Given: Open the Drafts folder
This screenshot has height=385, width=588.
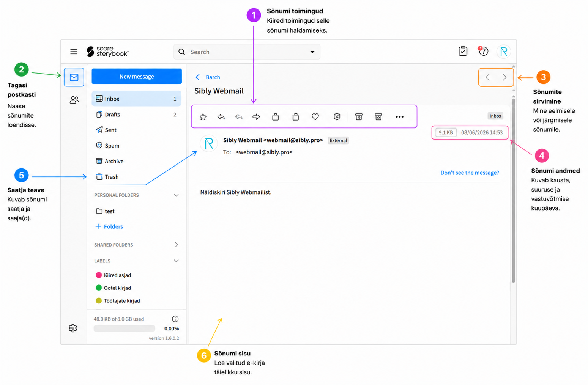Looking at the screenshot, I should pyautogui.click(x=136, y=115).
